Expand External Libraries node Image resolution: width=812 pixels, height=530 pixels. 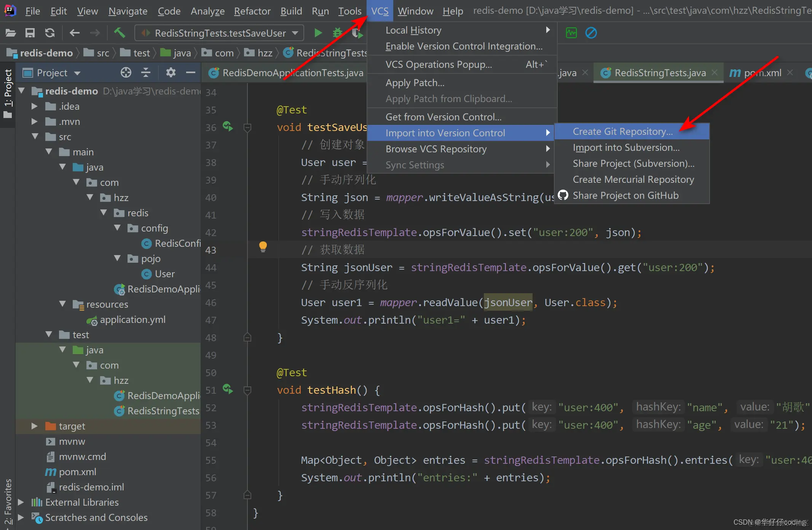point(21,502)
